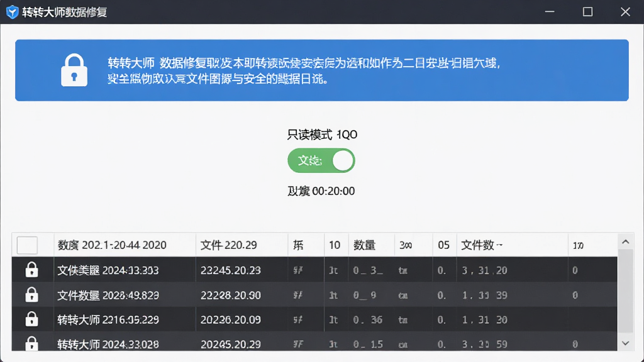Image resolution: width=644 pixels, height=362 pixels.
Task: Click the 只读模式 label text
Action: (309, 134)
